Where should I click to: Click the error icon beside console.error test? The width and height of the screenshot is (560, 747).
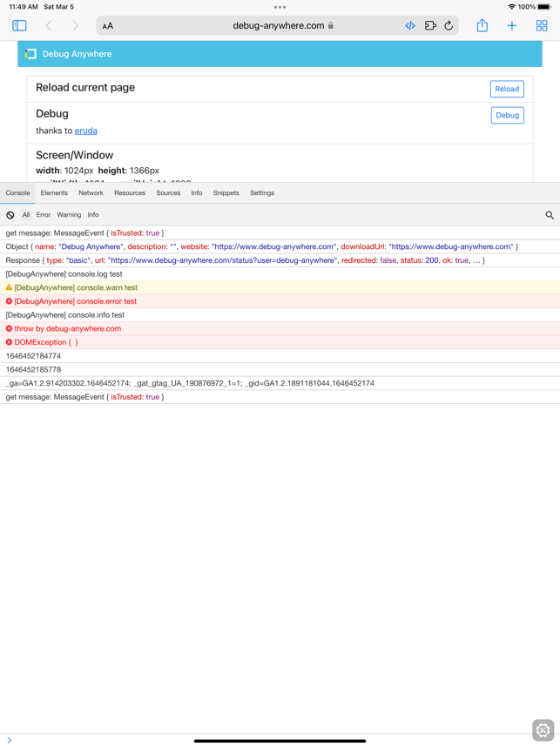tap(9, 301)
